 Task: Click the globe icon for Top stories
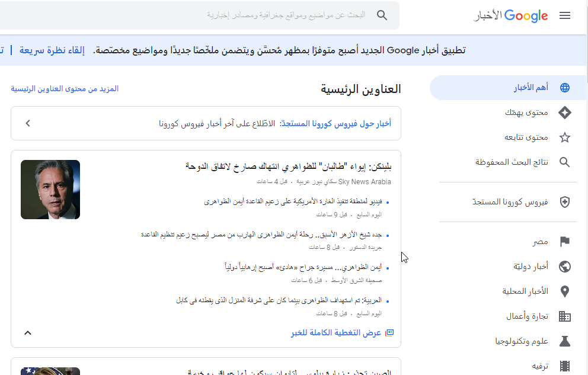coord(565,88)
